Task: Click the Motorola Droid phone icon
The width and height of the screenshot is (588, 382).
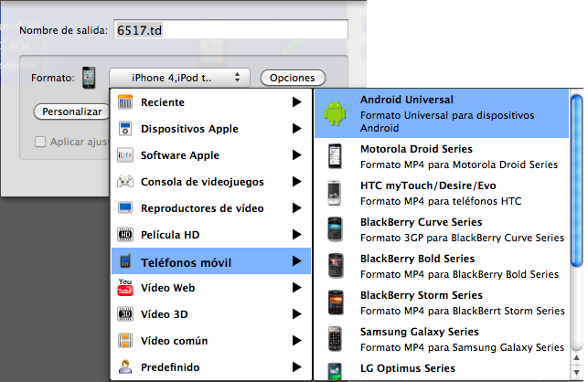Action: tap(336, 157)
